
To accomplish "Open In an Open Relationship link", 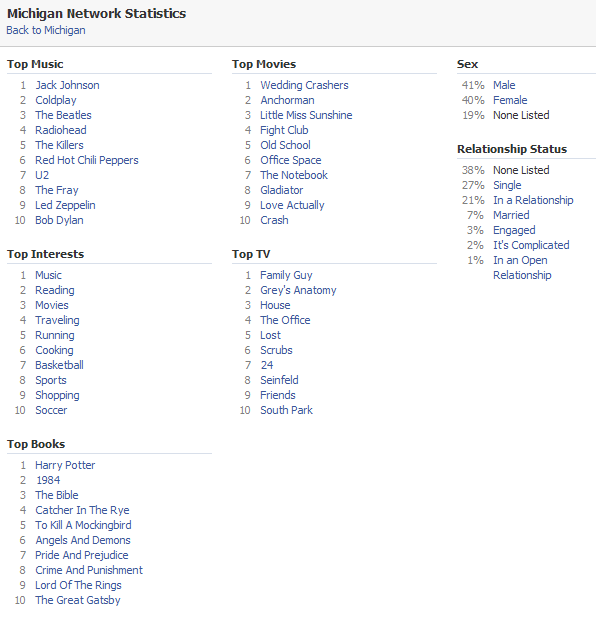I will click(x=522, y=268).
